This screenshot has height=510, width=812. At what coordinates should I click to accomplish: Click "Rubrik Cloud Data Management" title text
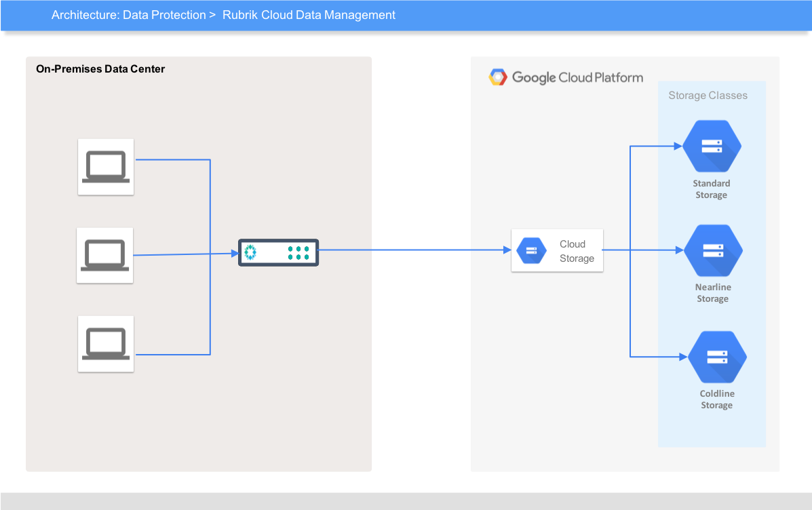pyautogui.click(x=309, y=15)
